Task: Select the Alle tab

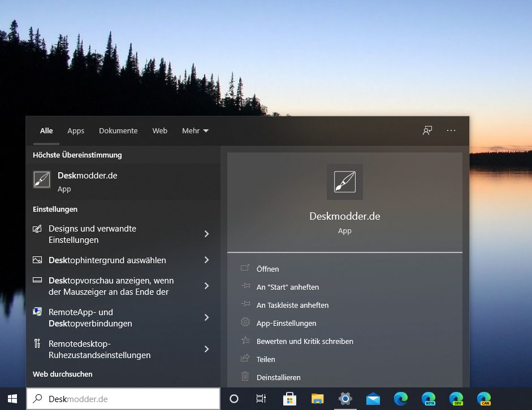Action: [x=46, y=131]
